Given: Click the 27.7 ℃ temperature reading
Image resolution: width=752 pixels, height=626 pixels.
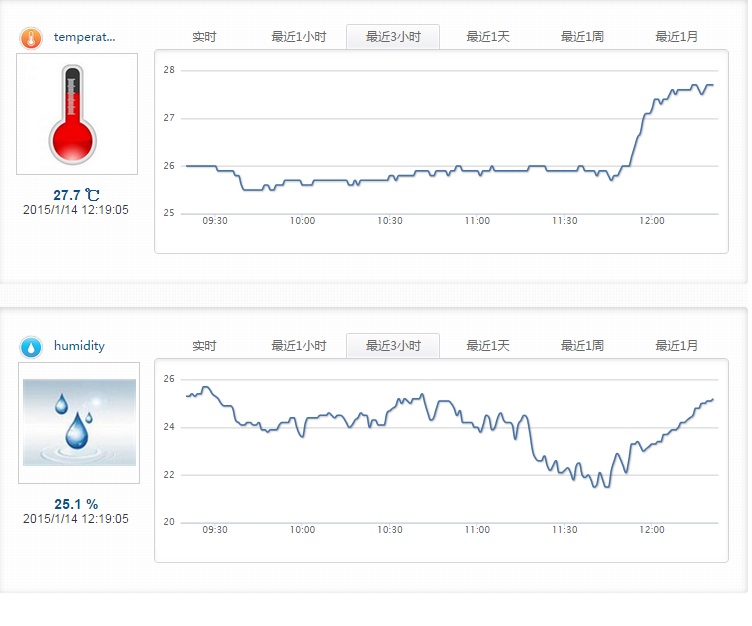Looking at the screenshot, I should point(76,195).
